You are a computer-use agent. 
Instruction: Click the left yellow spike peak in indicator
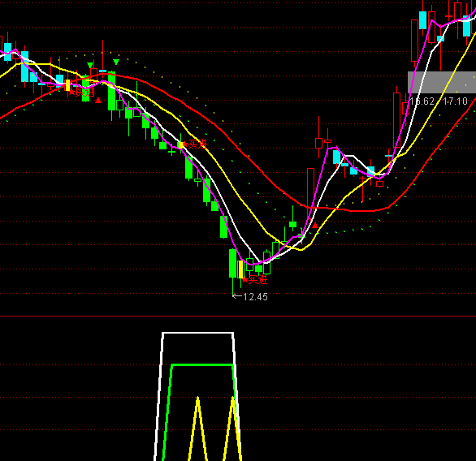(198, 399)
